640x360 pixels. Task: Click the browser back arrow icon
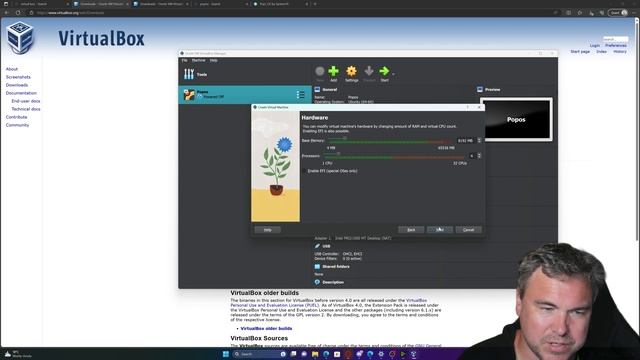[x=7, y=13]
